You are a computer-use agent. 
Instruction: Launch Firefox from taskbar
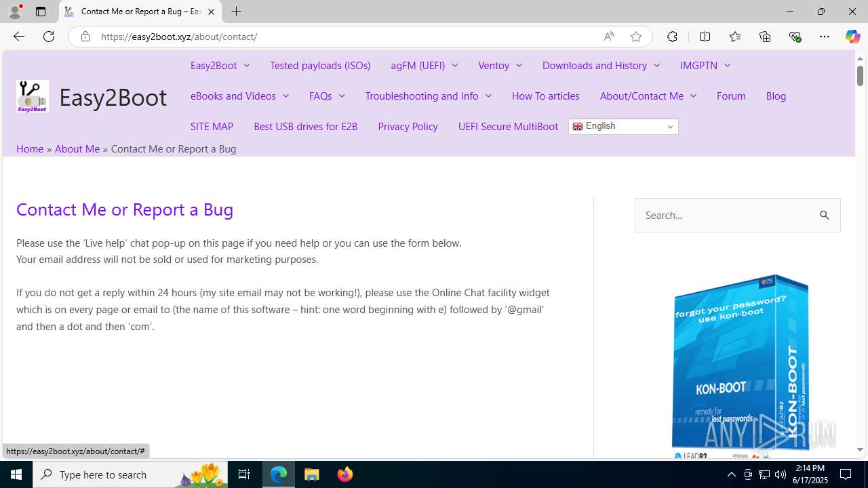344,474
